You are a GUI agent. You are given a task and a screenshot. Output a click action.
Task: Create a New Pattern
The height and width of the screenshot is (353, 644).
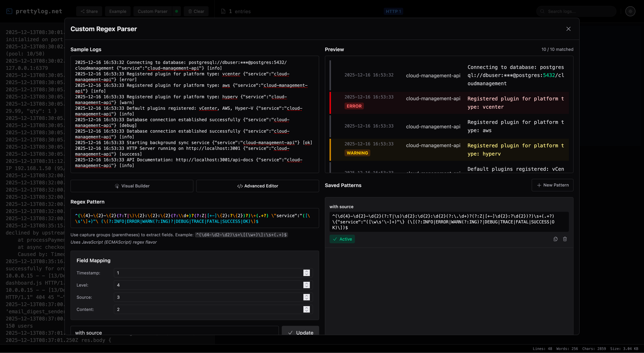(x=553, y=185)
